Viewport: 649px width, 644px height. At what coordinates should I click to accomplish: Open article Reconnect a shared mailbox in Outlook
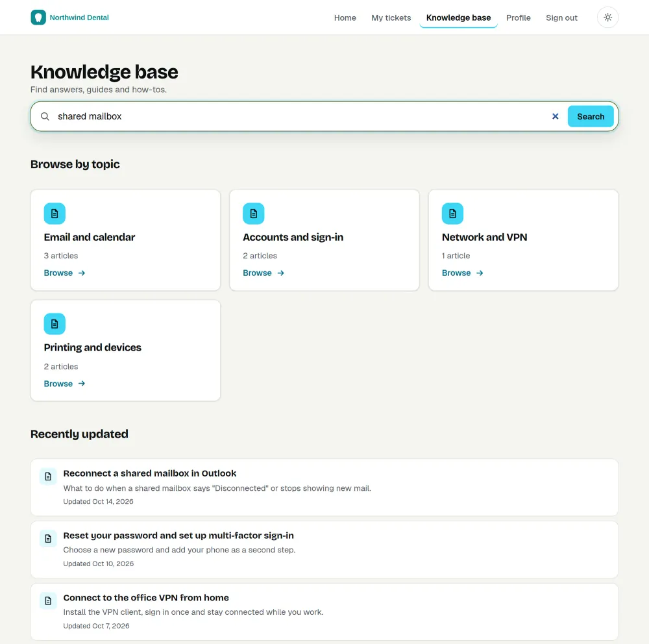tap(149, 473)
